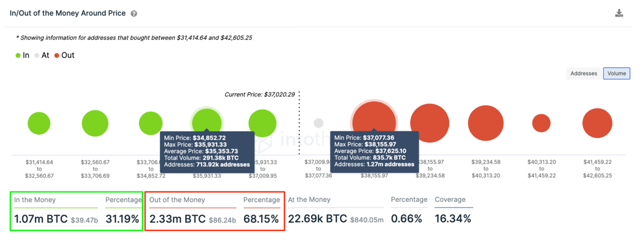Click the small gray At the Money bubble

[x=319, y=123]
